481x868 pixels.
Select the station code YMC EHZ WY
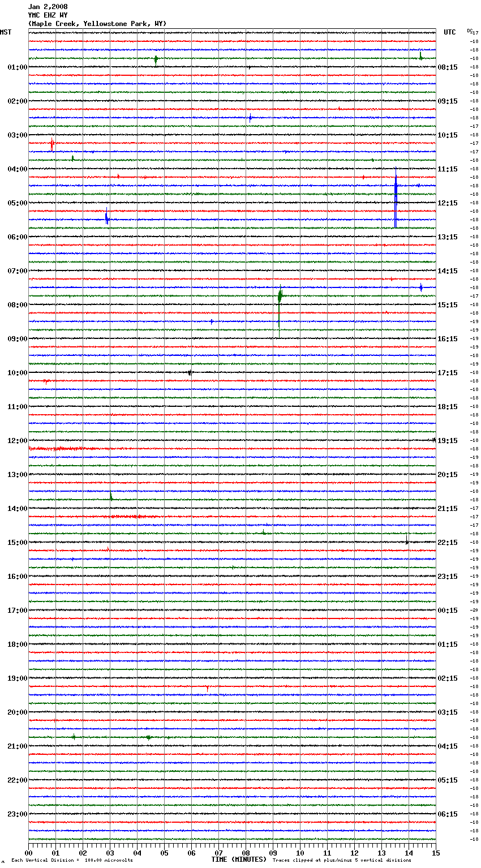point(48,15)
